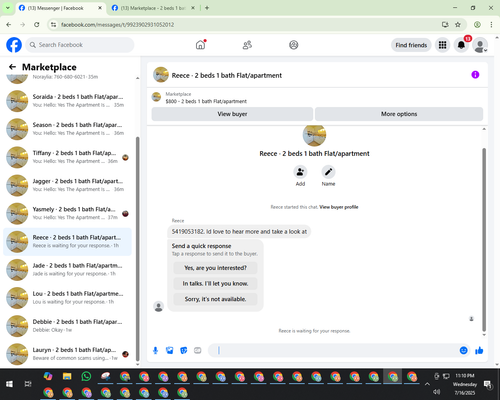Image resolution: width=500 pixels, height=400 pixels.
Task: Go to the Facebook home logo
Action: click(x=14, y=45)
